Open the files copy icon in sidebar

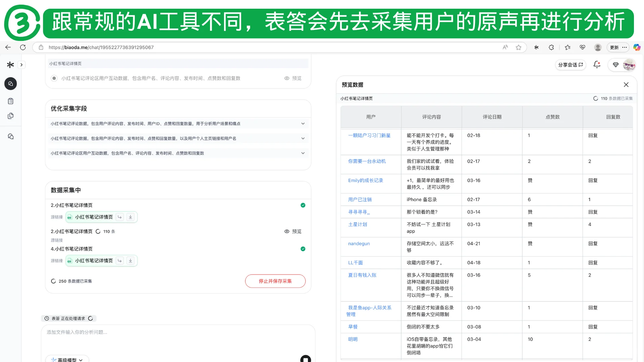(x=11, y=116)
